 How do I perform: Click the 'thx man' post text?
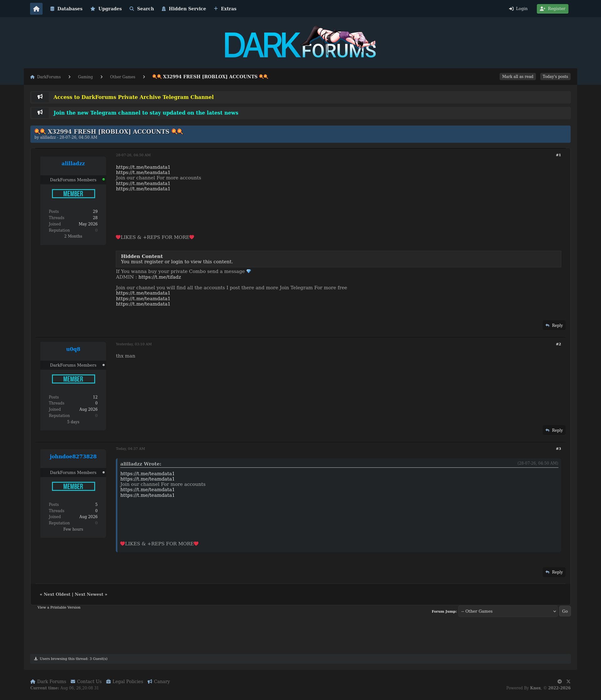pos(125,356)
